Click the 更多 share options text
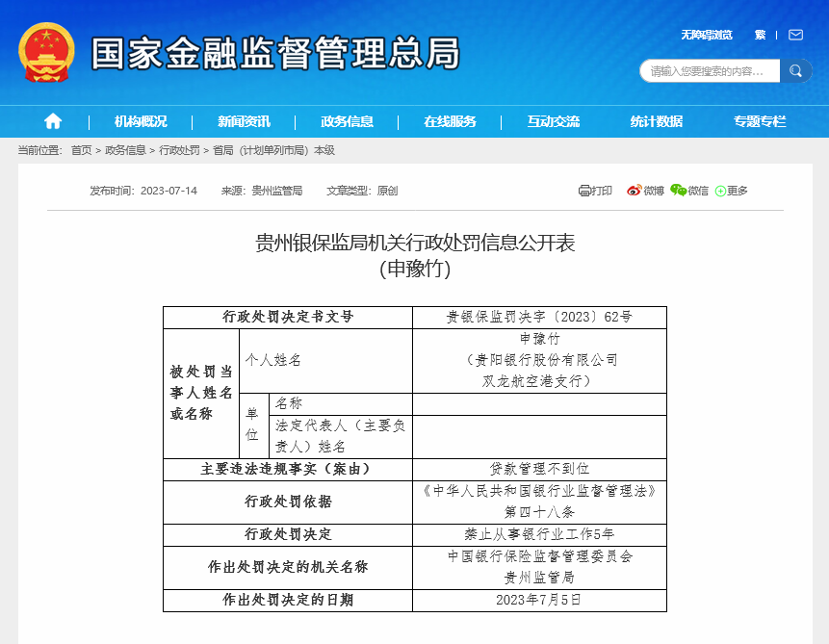Image resolution: width=829 pixels, height=644 pixels. click(x=737, y=191)
